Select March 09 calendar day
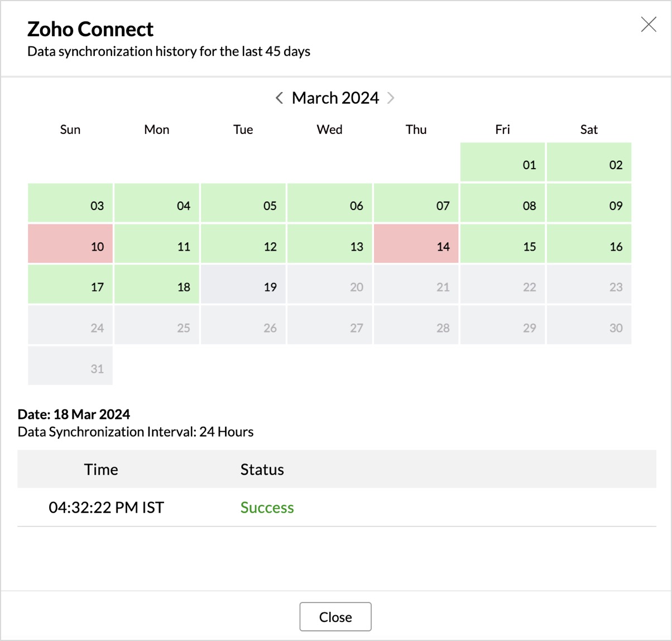The height and width of the screenshot is (641, 672). click(589, 203)
